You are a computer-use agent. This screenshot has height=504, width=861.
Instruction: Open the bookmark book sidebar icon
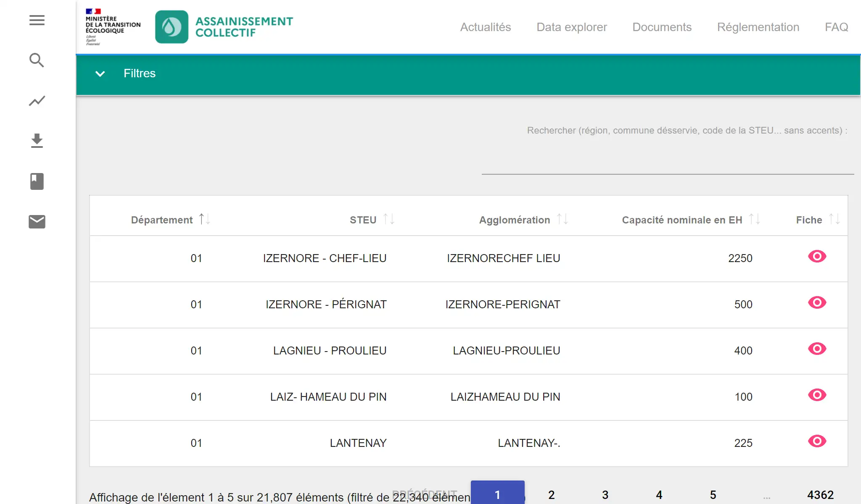(x=37, y=181)
